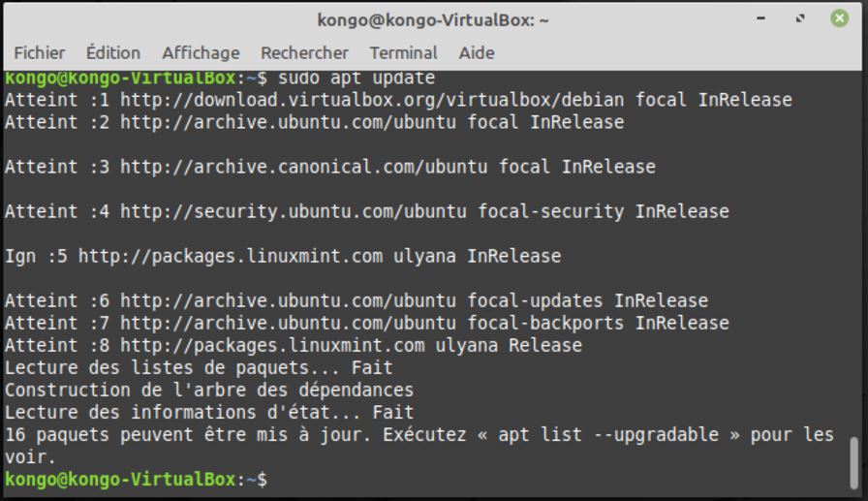The height and width of the screenshot is (501, 868).
Task: Maximize the terminal window
Action: [800, 18]
